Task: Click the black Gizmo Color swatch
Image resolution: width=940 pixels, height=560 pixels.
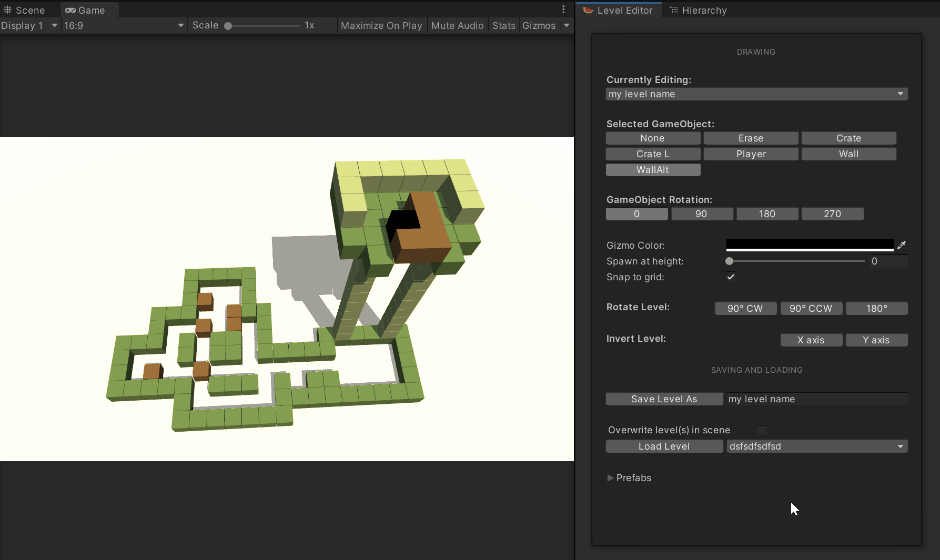Action: coord(808,245)
